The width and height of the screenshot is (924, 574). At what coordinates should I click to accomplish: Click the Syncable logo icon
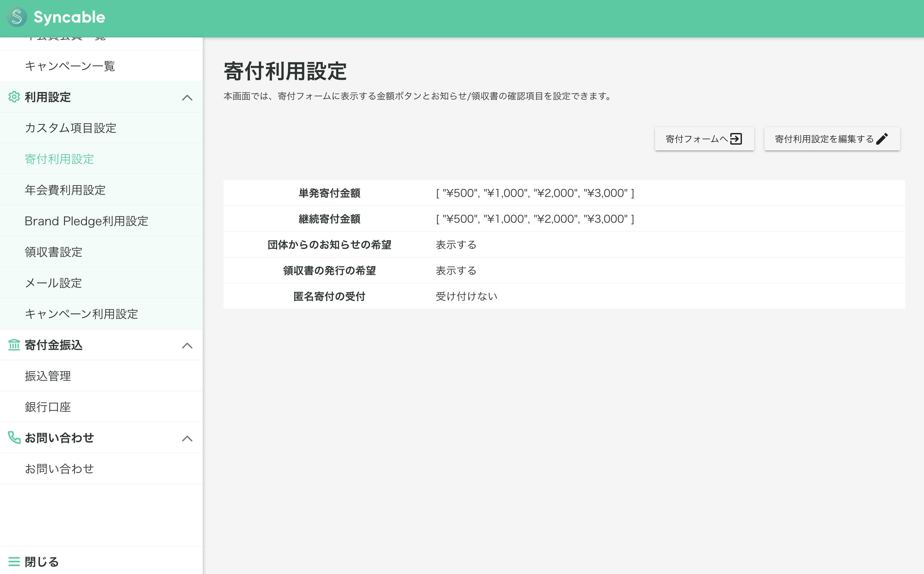[17, 17]
